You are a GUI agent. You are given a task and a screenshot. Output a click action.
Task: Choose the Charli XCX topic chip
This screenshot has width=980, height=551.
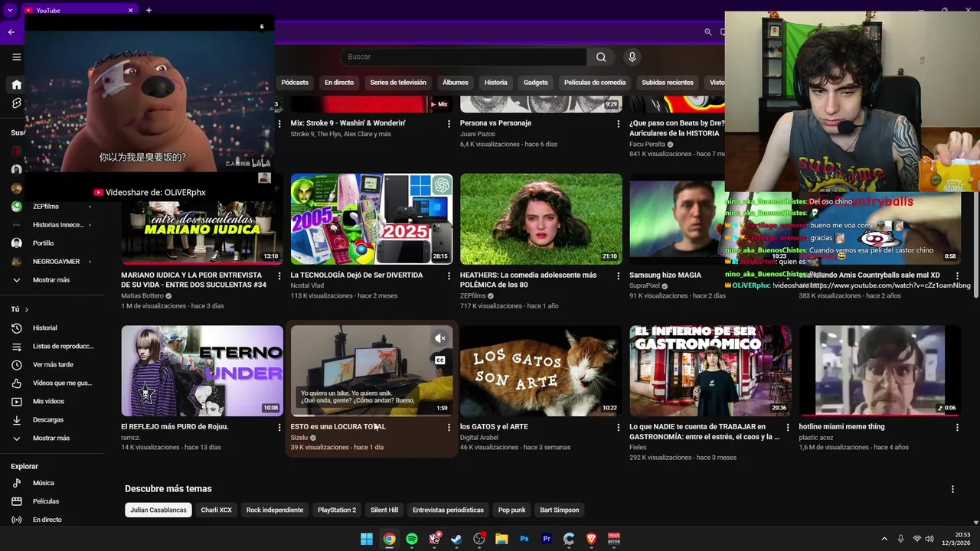coord(217,510)
